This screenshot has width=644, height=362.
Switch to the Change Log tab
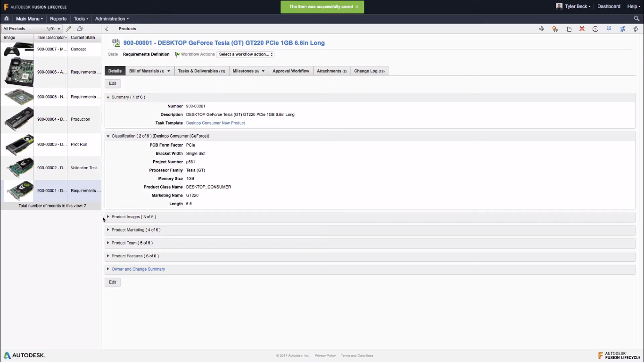pyautogui.click(x=369, y=71)
